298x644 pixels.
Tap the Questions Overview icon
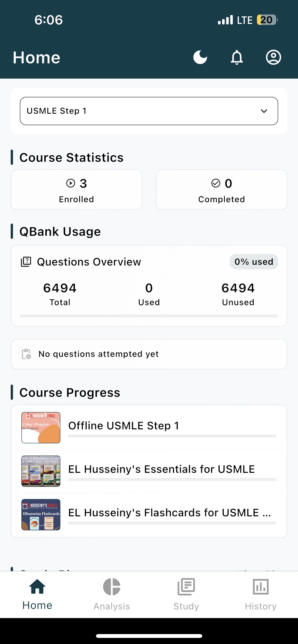[x=26, y=262]
